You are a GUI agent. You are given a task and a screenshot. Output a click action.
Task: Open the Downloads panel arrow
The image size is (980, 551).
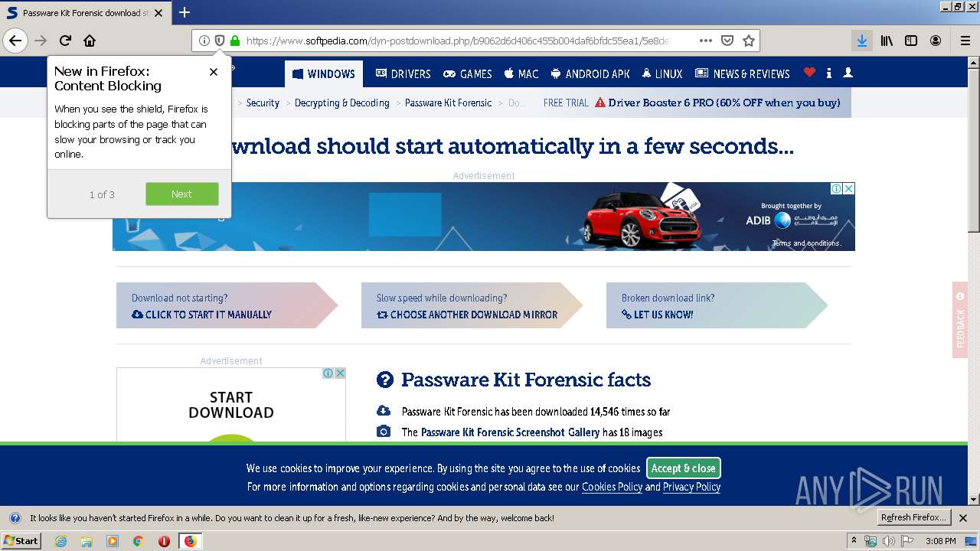tap(862, 41)
